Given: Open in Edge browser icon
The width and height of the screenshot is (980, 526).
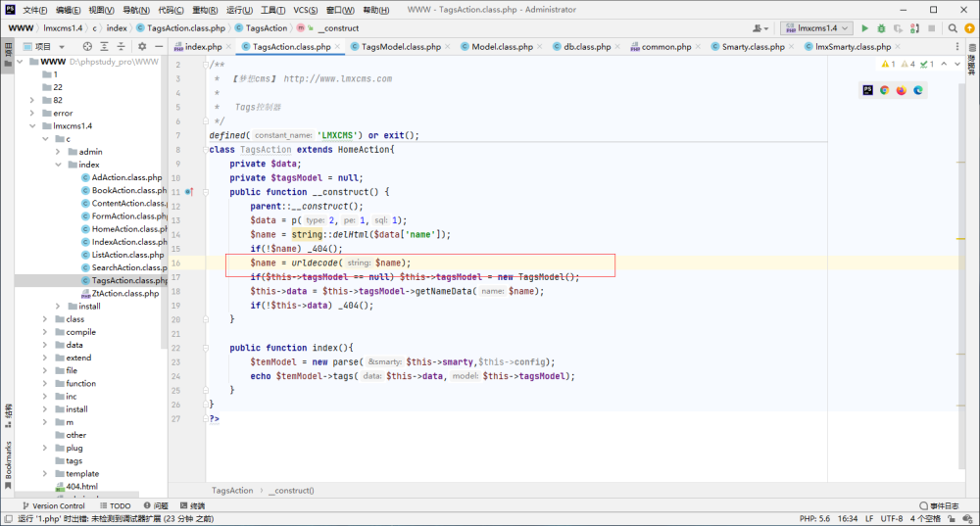Looking at the screenshot, I should coord(918,90).
